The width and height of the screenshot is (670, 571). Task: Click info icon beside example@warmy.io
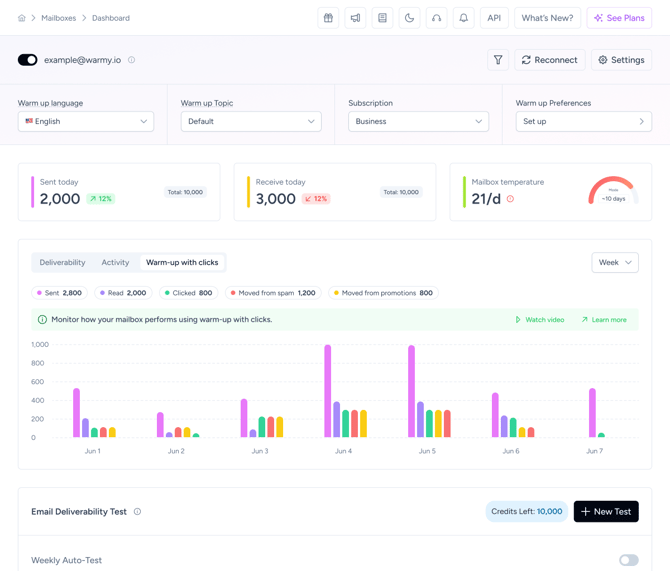click(132, 60)
